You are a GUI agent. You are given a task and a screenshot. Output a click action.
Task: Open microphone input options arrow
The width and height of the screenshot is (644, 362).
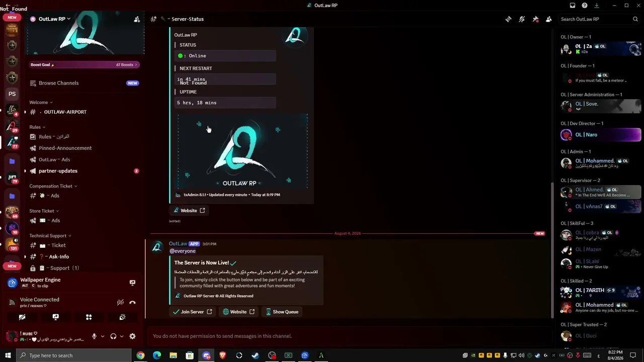[103, 336]
